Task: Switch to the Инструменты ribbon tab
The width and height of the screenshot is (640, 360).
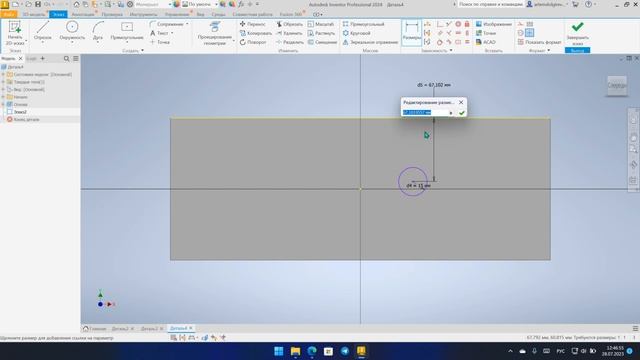Action: pos(143,14)
